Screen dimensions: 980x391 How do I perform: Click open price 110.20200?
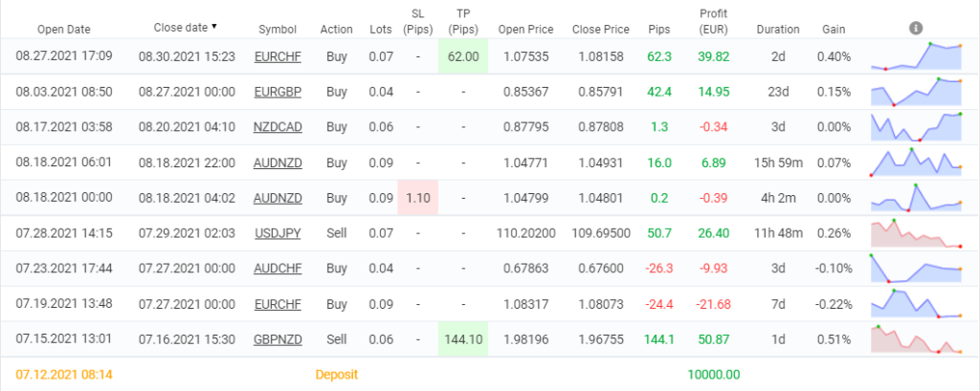click(525, 233)
